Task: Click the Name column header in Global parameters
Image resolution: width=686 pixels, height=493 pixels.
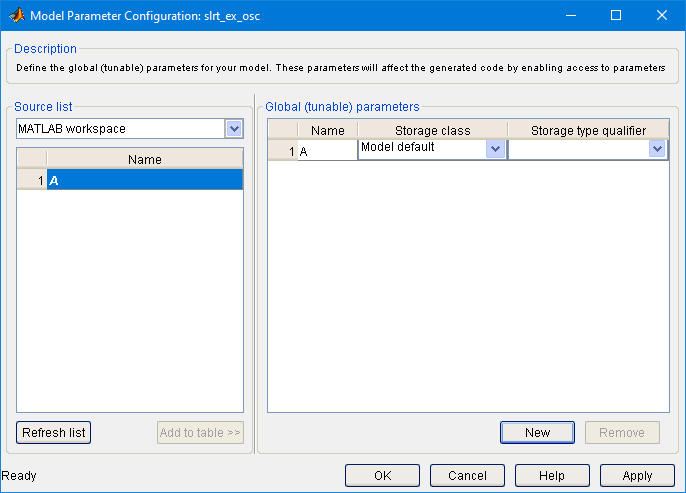Action: pos(327,130)
